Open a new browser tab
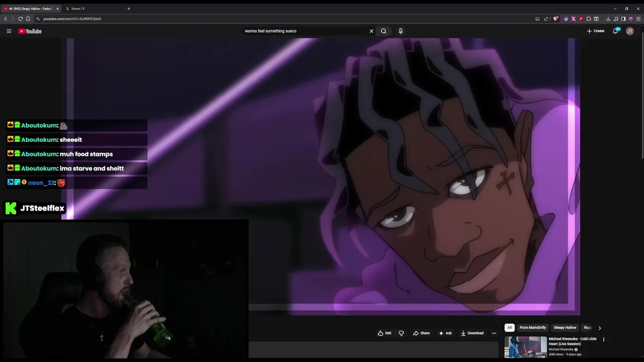This screenshot has width=644, height=362. [x=128, y=9]
